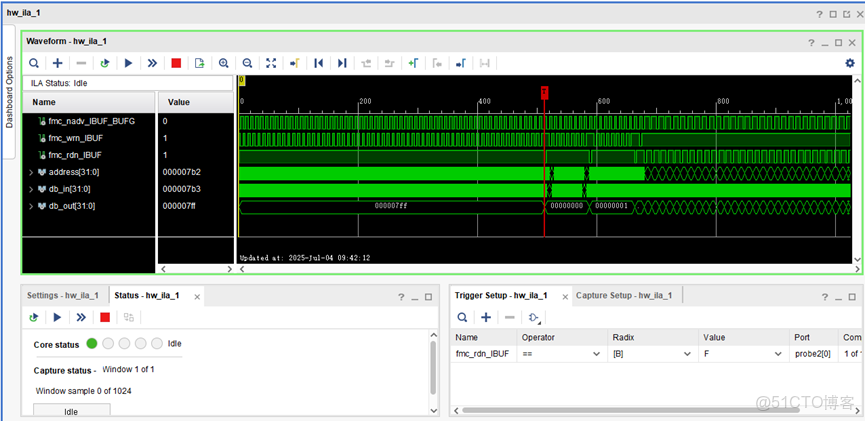Click the Waveform panel help question mark
The image size is (865, 421).
pyautogui.click(x=811, y=42)
